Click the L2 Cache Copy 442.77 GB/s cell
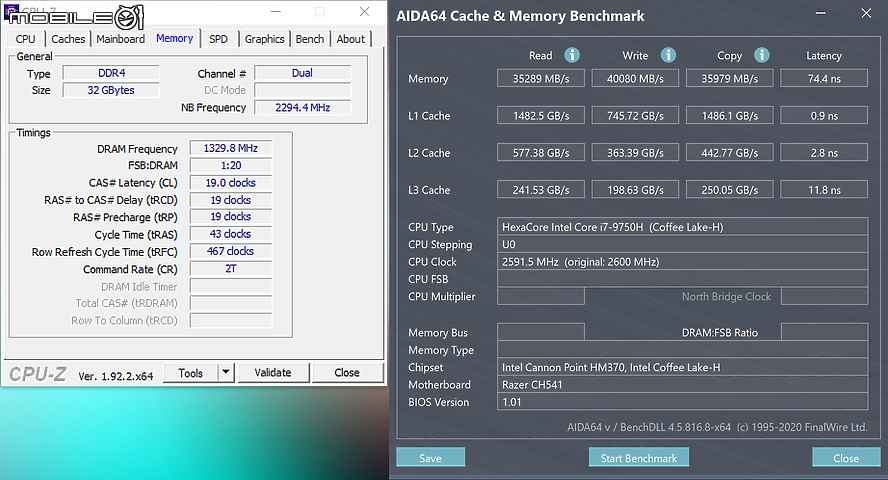Image resolution: width=888 pixels, height=480 pixels. [729, 152]
